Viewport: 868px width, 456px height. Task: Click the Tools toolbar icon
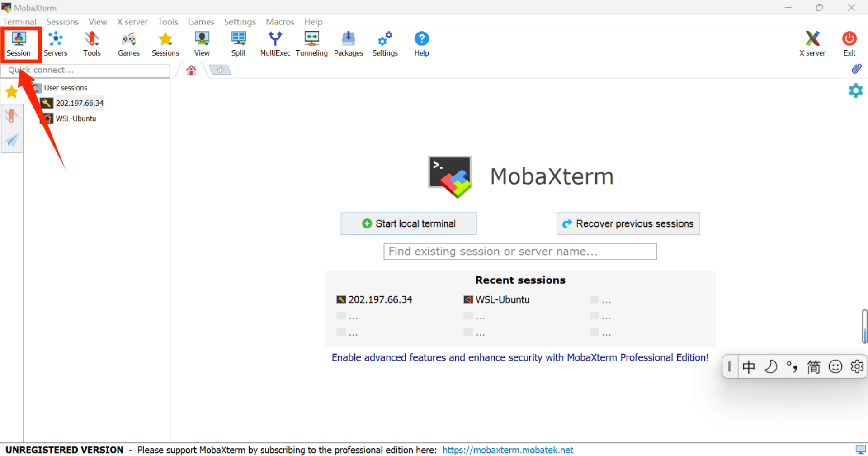(x=92, y=44)
